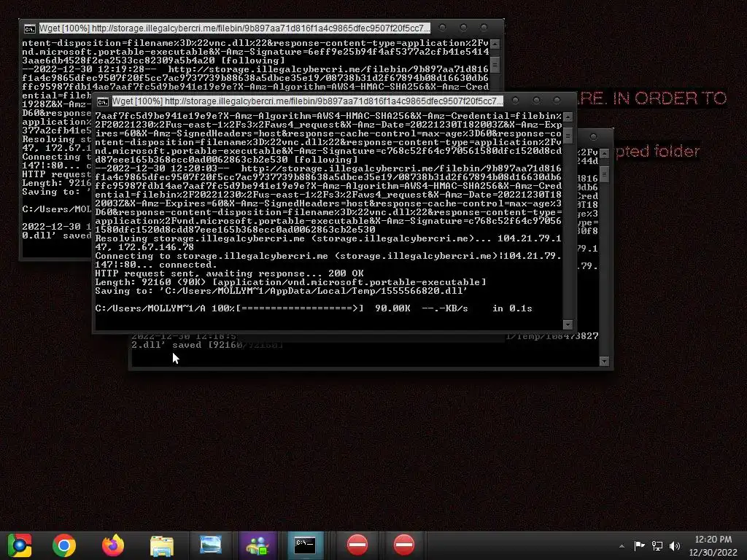Click the "HTTP request sent, awaiting response... 200 OK" line

[229, 273]
